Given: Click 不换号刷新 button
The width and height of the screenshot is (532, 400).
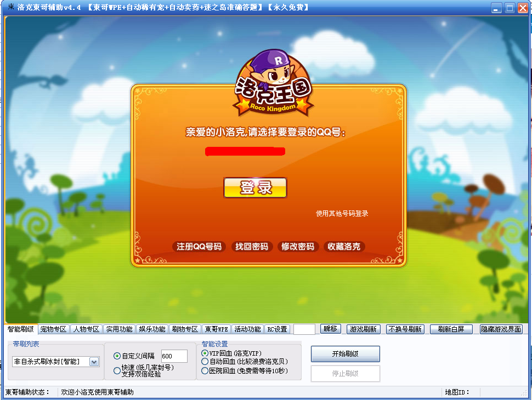Looking at the screenshot, I should click(x=405, y=329).
